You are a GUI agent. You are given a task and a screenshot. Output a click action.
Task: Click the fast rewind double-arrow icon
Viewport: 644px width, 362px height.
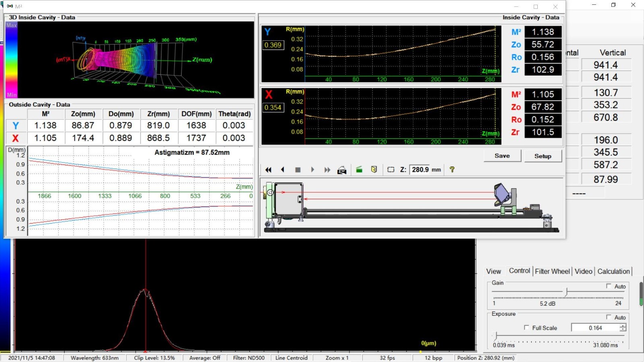point(268,170)
